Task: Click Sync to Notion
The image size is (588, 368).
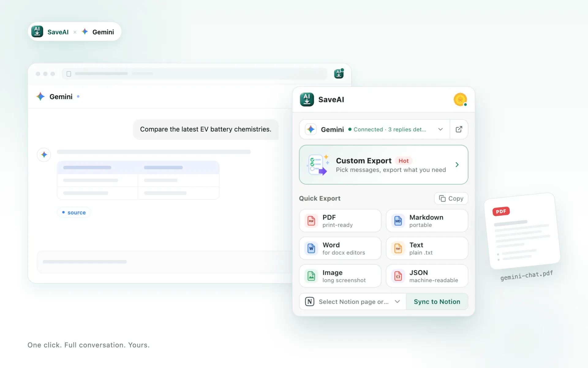Action: 437,302
